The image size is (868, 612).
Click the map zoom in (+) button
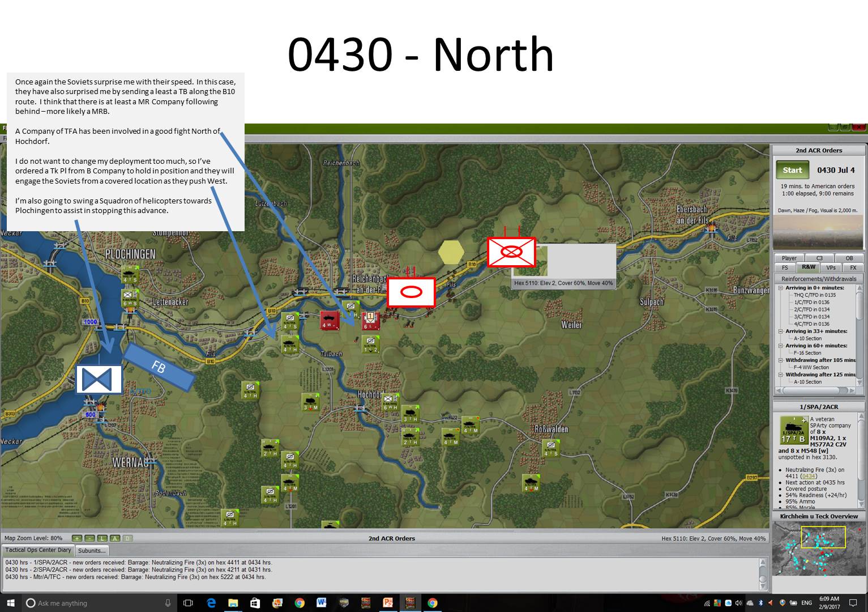click(x=76, y=538)
